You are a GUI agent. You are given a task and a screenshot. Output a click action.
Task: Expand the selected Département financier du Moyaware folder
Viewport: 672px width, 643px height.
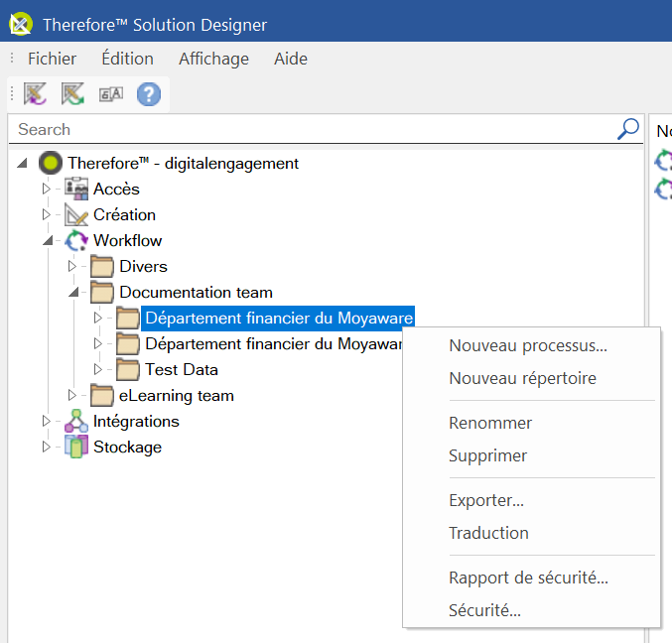tap(97, 318)
